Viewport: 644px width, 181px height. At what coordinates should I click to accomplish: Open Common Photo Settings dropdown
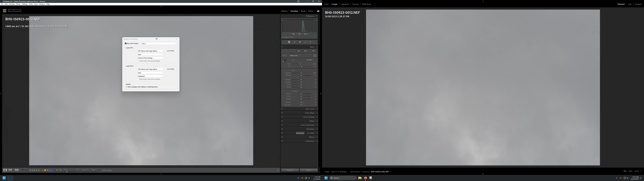151,58
